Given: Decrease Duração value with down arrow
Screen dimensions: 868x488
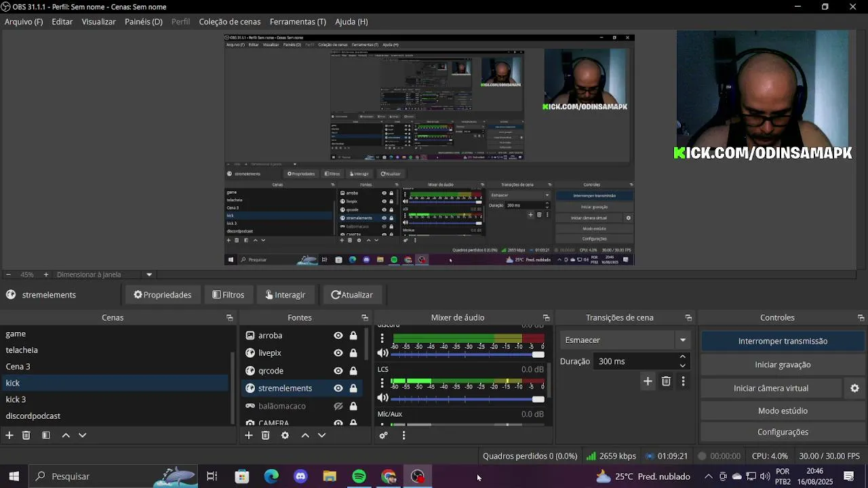Looking at the screenshot, I should [x=682, y=365].
